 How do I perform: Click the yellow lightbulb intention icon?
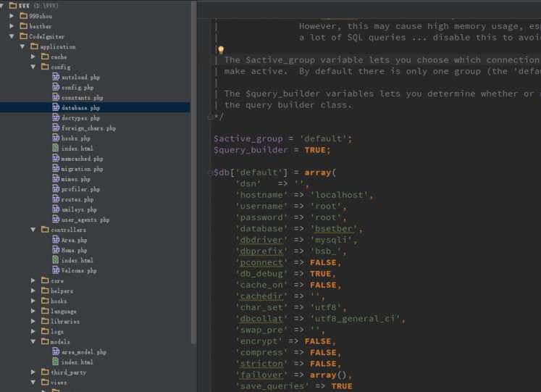coord(221,50)
